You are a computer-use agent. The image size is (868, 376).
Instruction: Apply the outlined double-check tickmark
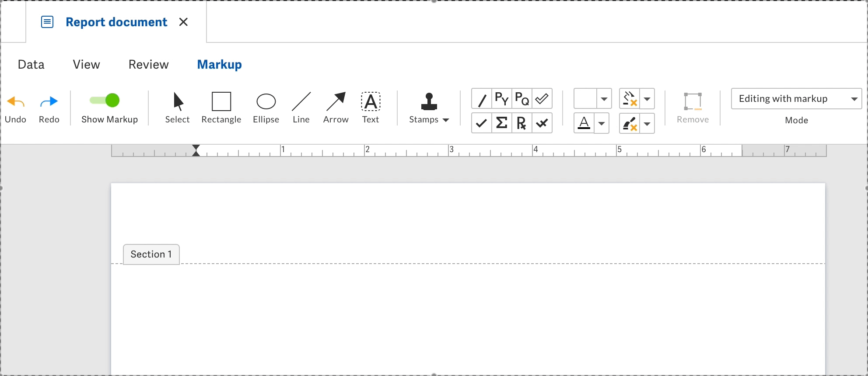(542, 99)
